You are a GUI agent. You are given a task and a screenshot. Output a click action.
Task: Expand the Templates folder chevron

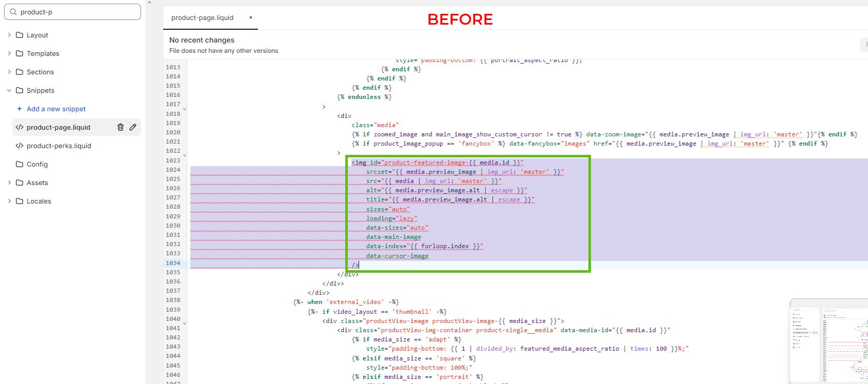click(x=9, y=53)
